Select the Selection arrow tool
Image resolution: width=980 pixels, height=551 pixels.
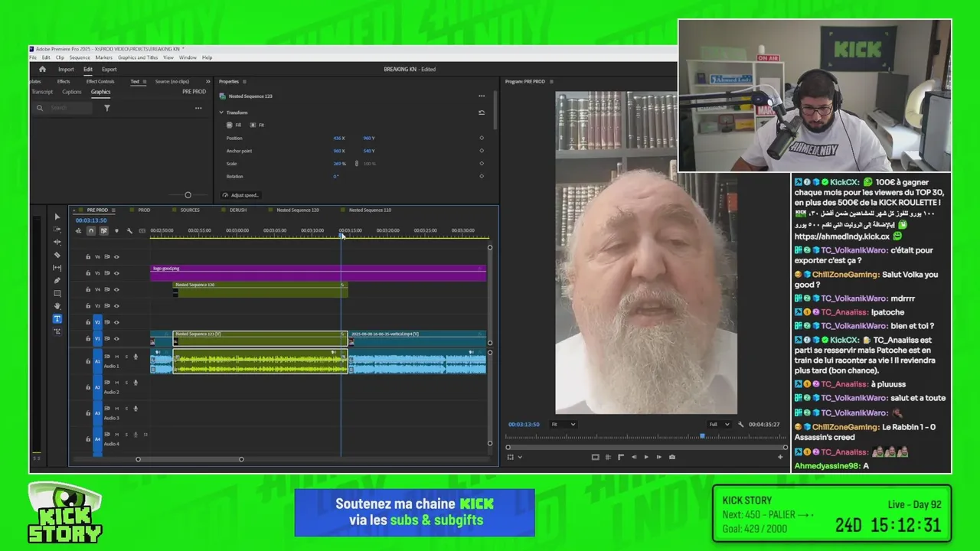tap(57, 217)
